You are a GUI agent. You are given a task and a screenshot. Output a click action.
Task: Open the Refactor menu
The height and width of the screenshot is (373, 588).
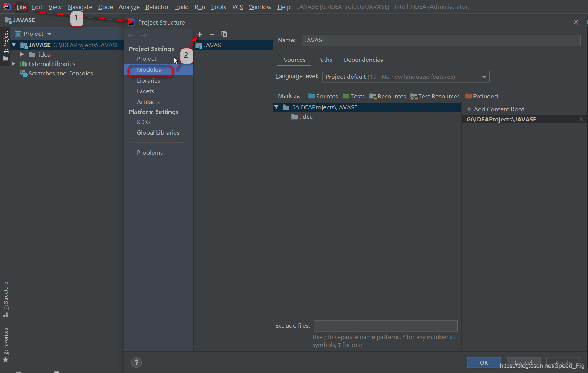click(157, 7)
